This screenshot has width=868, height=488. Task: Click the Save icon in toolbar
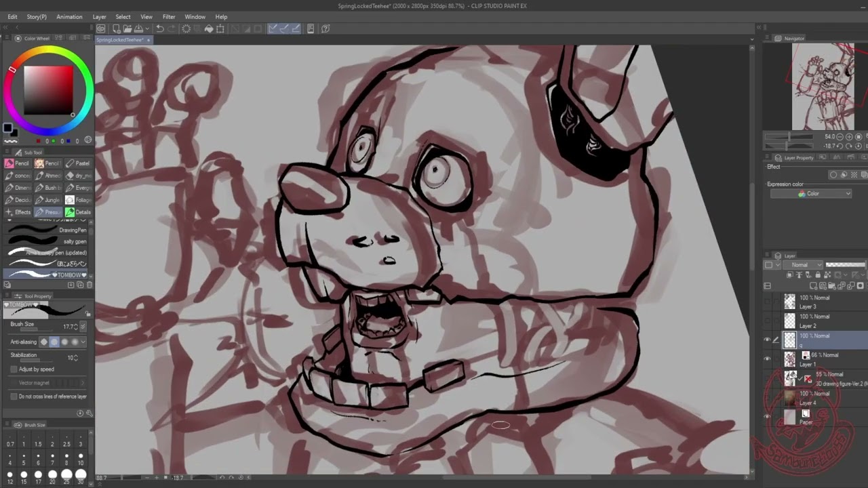pos(138,28)
